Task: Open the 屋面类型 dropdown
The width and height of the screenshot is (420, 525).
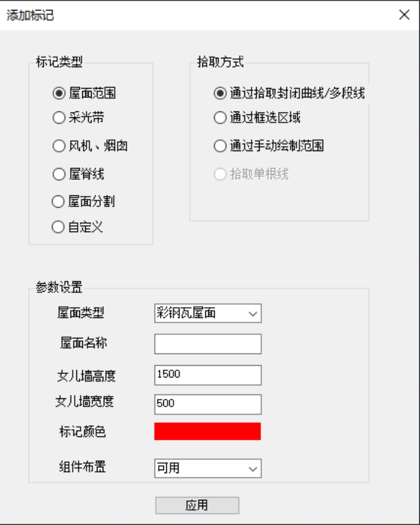Action: click(253, 313)
